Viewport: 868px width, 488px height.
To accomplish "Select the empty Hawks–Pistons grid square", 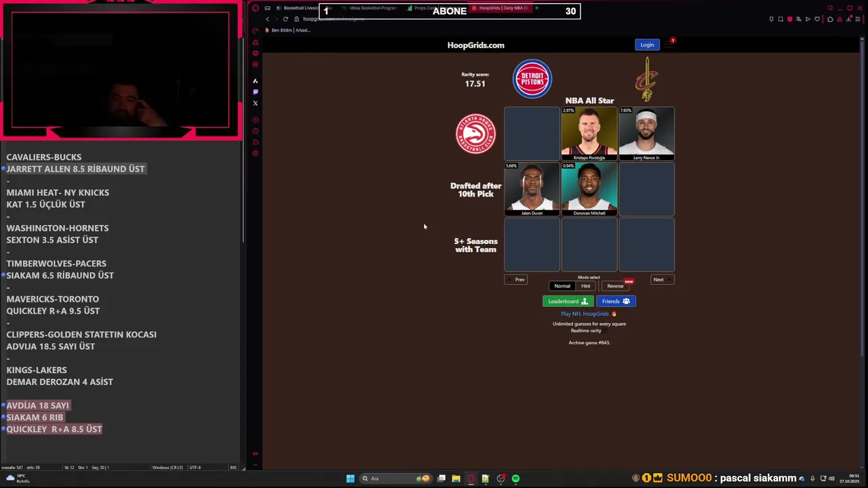I will tap(532, 134).
